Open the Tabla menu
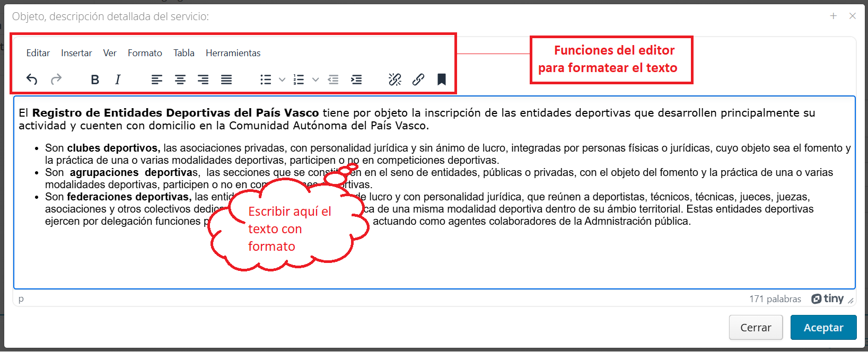This screenshot has width=868, height=352. point(184,53)
